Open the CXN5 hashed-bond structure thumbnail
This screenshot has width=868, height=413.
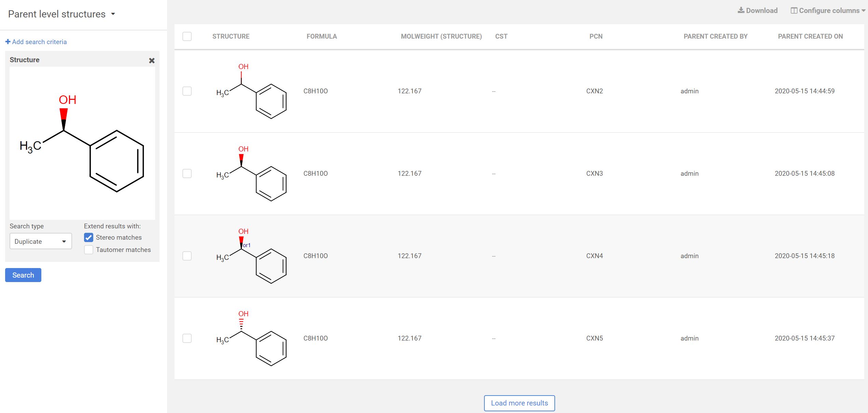251,338
